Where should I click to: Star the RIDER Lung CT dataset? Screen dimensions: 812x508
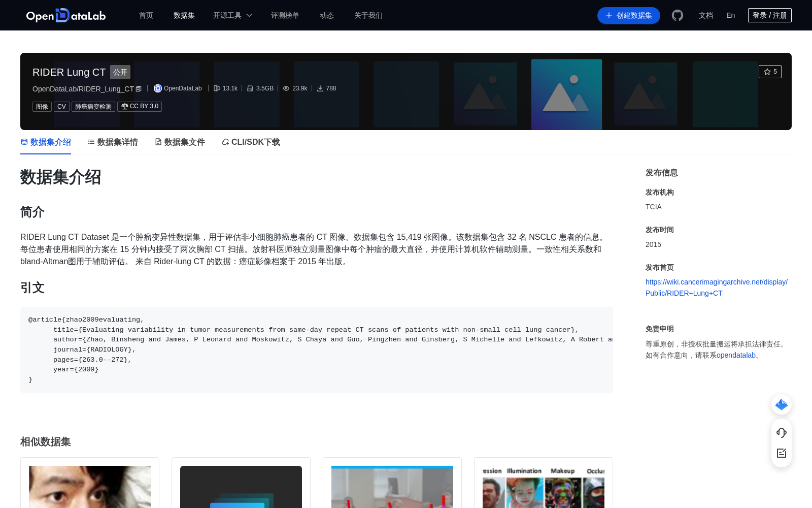coord(770,72)
